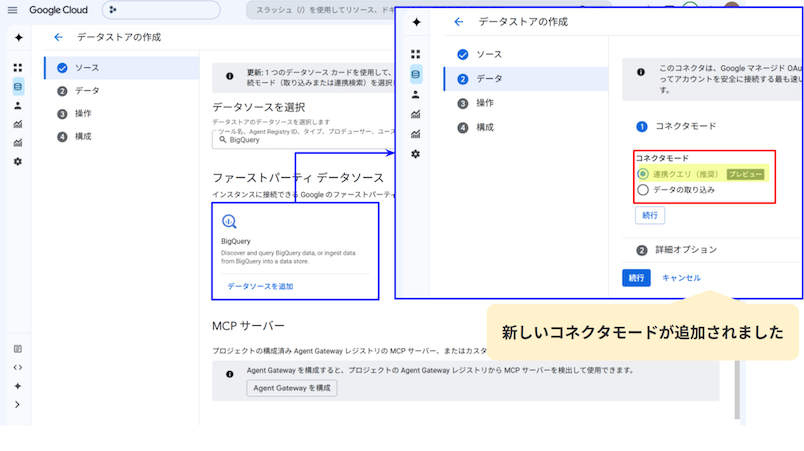Viewport: 804px width, 451px height.
Task: Click the data source search field containing BigQuery
Action: tap(304, 139)
